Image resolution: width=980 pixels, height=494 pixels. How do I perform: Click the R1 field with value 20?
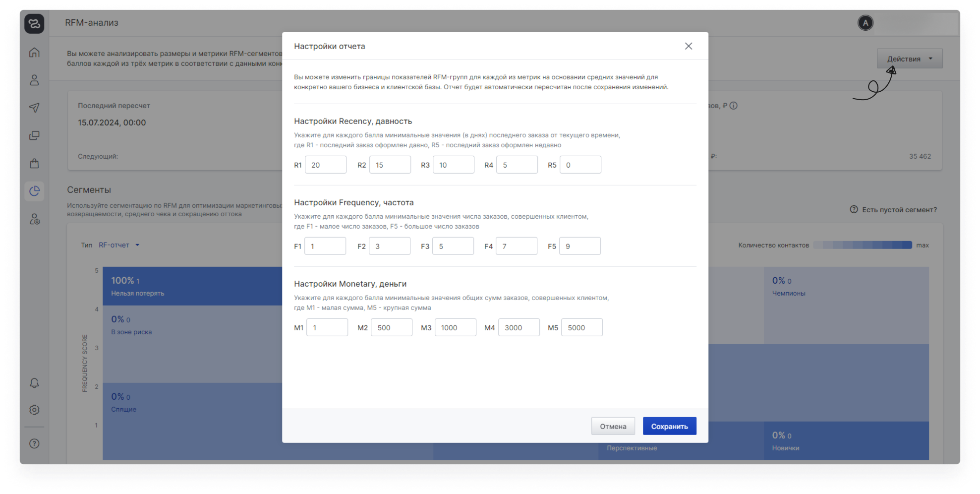tap(326, 165)
